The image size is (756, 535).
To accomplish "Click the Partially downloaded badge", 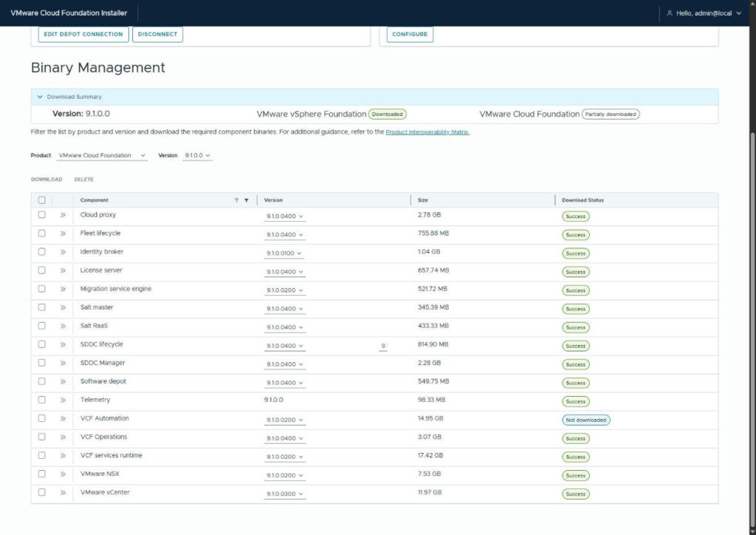I will coord(611,115).
